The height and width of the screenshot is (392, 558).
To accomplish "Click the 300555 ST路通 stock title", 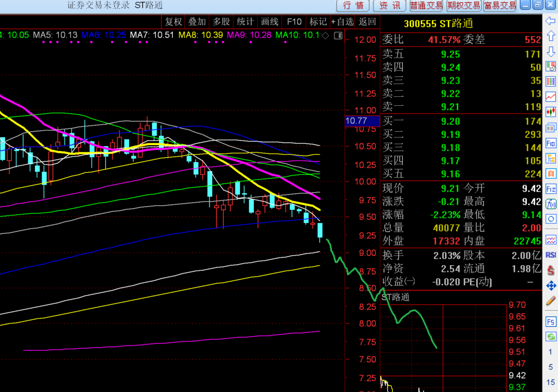I will pyautogui.click(x=438, y=23).
